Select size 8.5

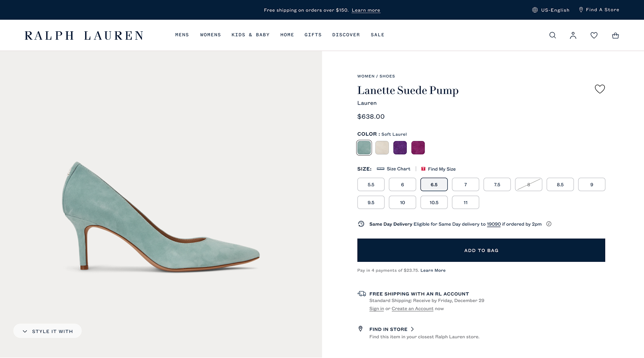560,185
